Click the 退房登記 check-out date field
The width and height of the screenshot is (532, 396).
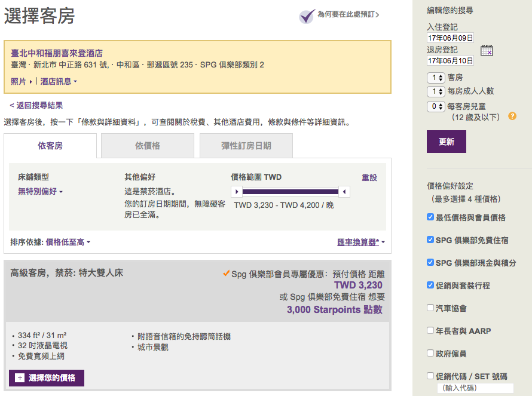pyautogui.click(x=450, y=61)
